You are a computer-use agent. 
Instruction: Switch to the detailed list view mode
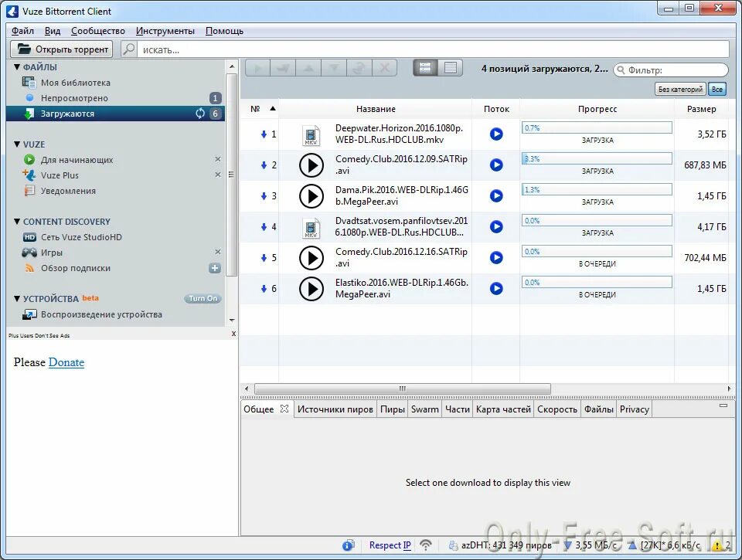point(425,68)
